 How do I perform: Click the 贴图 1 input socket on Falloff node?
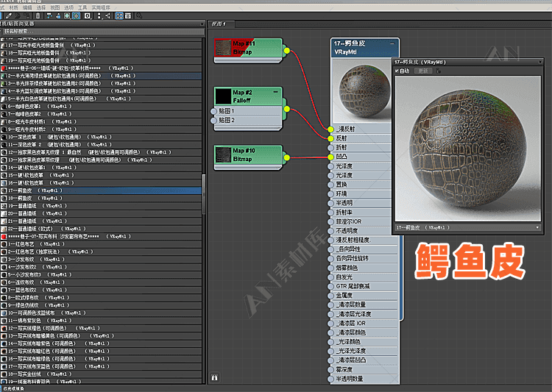click(214, 111)
